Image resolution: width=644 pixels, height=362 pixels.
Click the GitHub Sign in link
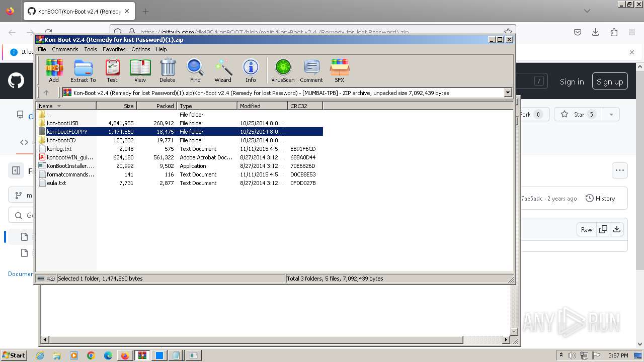pos(572,81)
